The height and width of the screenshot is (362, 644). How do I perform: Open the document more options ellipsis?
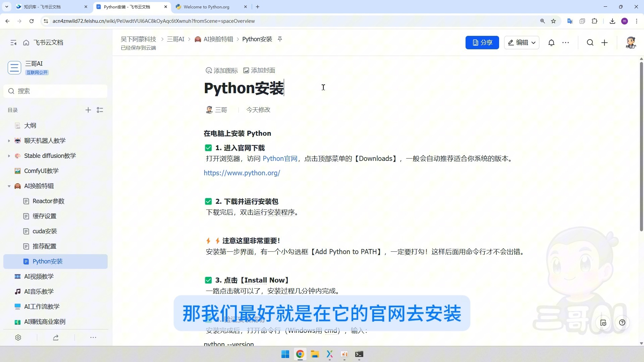coord(566,43)
